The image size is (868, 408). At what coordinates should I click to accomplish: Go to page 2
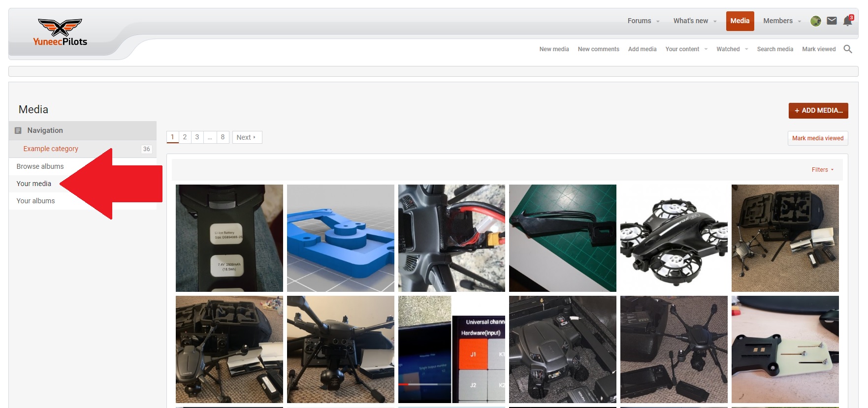pos(185,137)
